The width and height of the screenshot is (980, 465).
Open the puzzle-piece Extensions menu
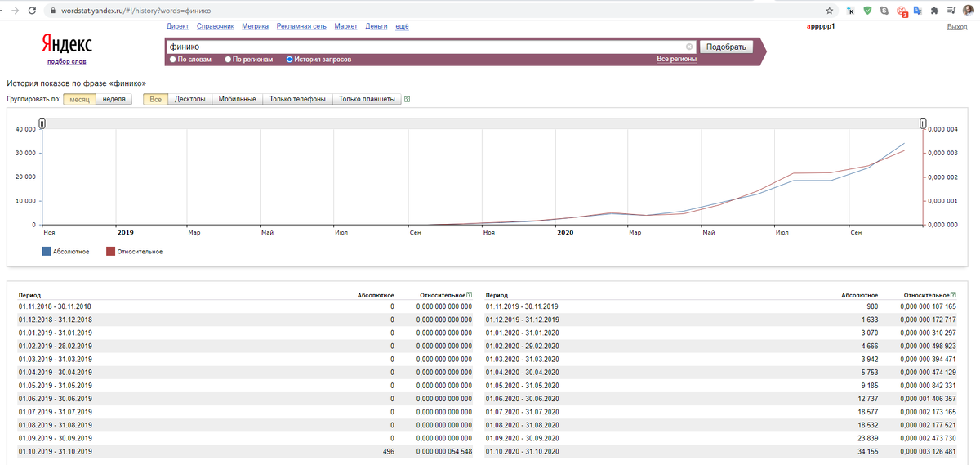click(x=934, y=11)
